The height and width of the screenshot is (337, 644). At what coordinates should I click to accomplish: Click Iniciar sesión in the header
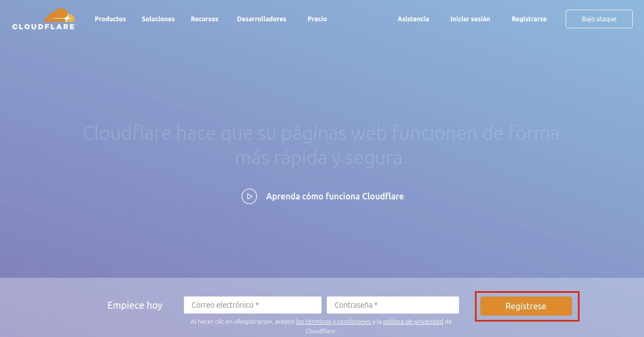(470, 19)
